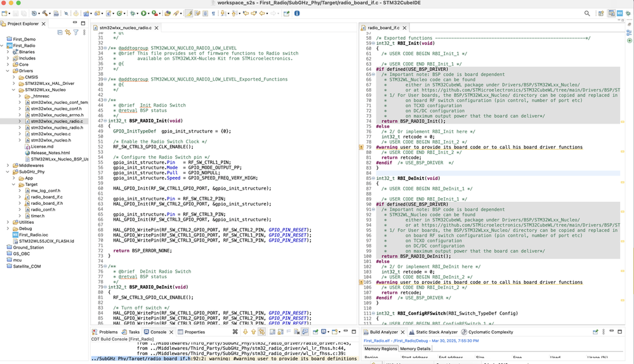
Task: Start debugging with the bug icon
Action: [133, 13]
